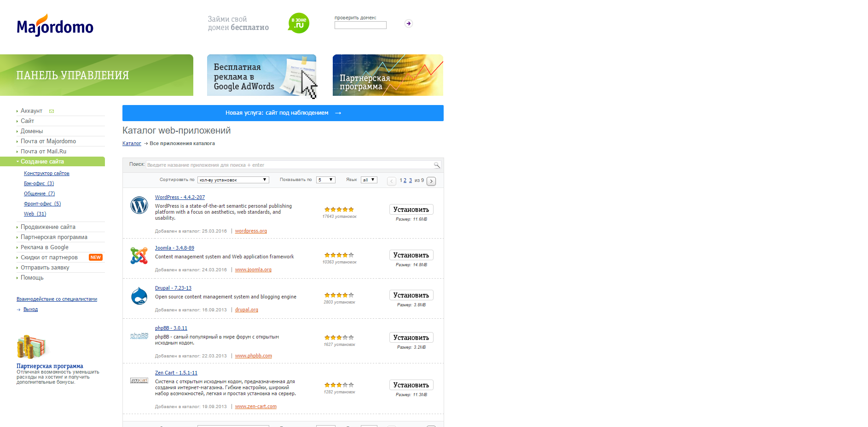Click the partner program coins image
Viewport: 868px width, 427px height.
(x=32, y=347)
